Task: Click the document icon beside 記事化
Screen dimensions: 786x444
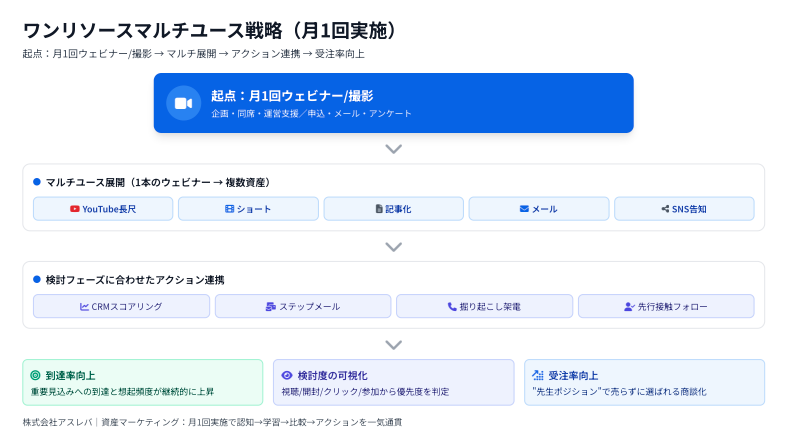Action: tap(379, 209)
